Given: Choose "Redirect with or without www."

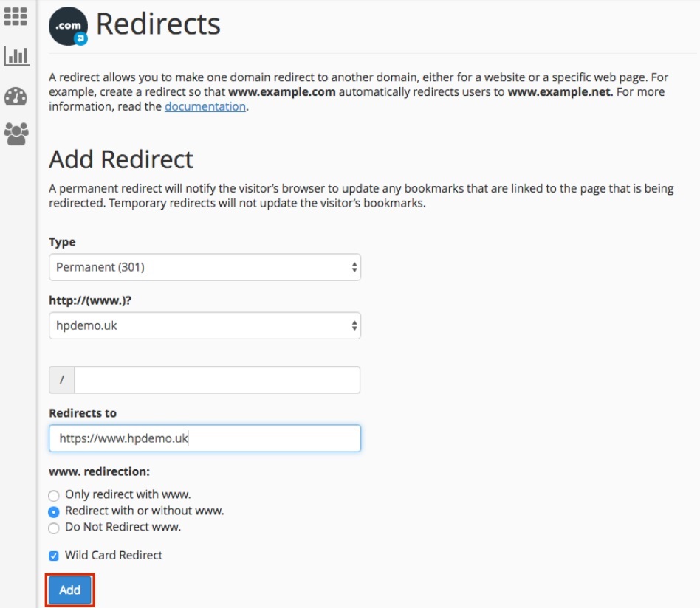Looking at the screenshot, I should (x=52, y=511).
